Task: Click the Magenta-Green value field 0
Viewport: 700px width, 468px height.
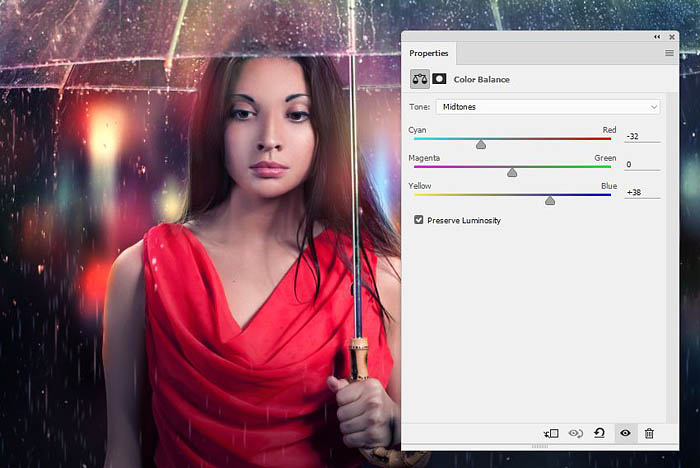Action: 642,165
